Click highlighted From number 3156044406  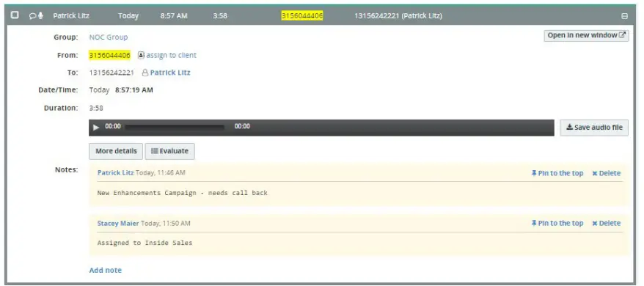(x=110, y=55)
